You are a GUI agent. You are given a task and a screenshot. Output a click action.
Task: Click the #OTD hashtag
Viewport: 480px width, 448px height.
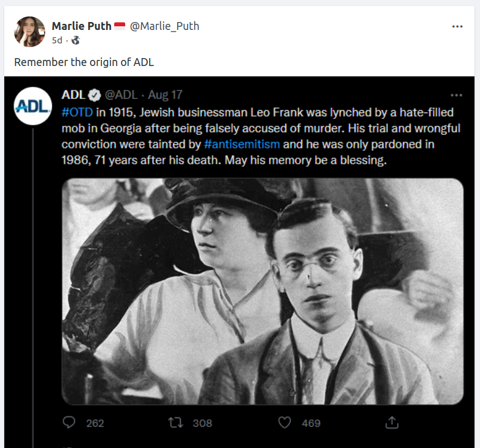77,113
